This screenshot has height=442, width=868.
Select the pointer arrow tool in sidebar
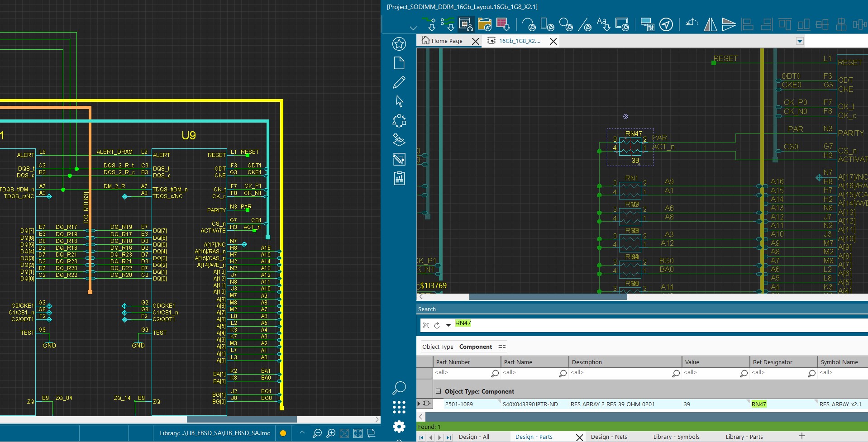399,101
